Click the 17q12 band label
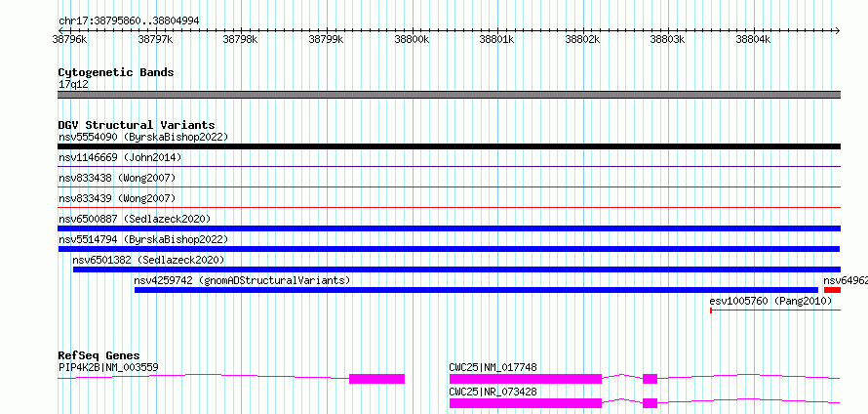This screenshot has width=868, height=414. tap(73, 85)
